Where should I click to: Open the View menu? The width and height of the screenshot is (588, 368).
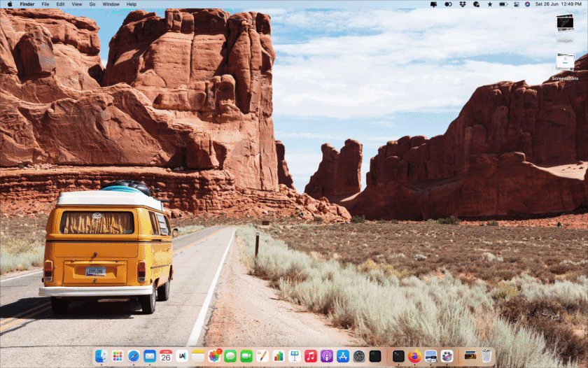click(x=77, y=4)
